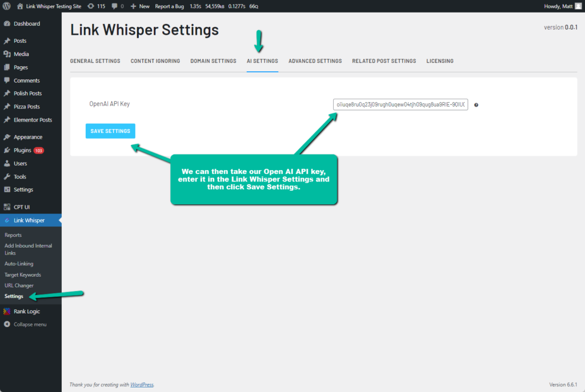Click the Appearance paintbrush icon

[x=7, y=137]
